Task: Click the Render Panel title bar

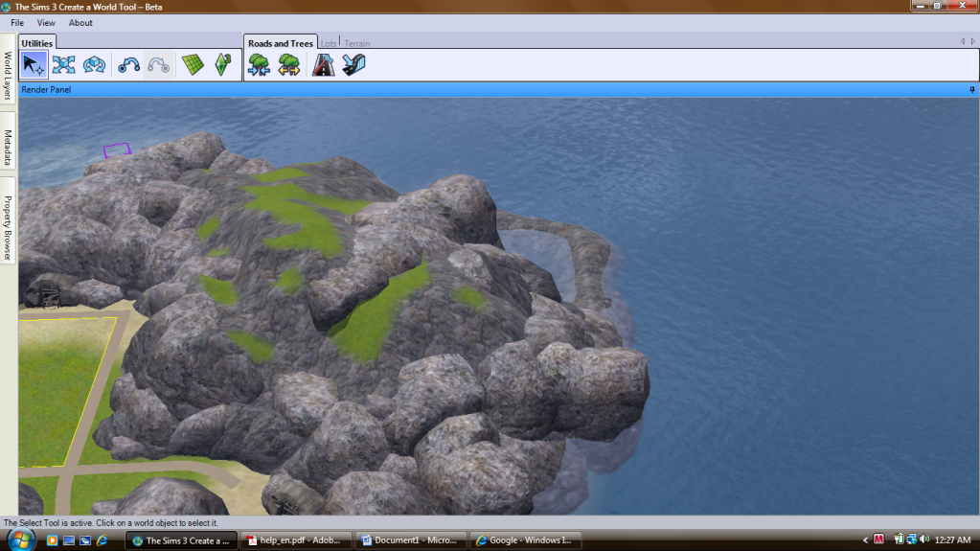Action: click(498, 90)
